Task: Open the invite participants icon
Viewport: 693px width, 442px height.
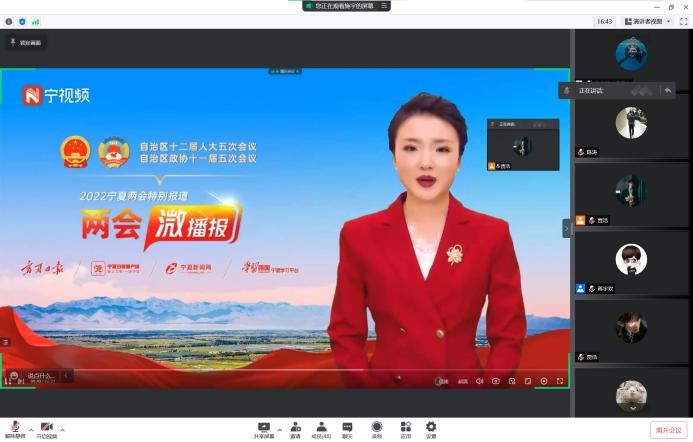Action: pos(295,427)
